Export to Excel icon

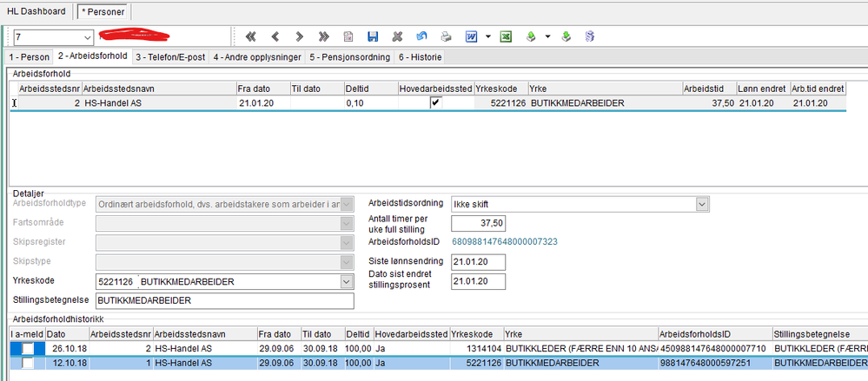506,36
